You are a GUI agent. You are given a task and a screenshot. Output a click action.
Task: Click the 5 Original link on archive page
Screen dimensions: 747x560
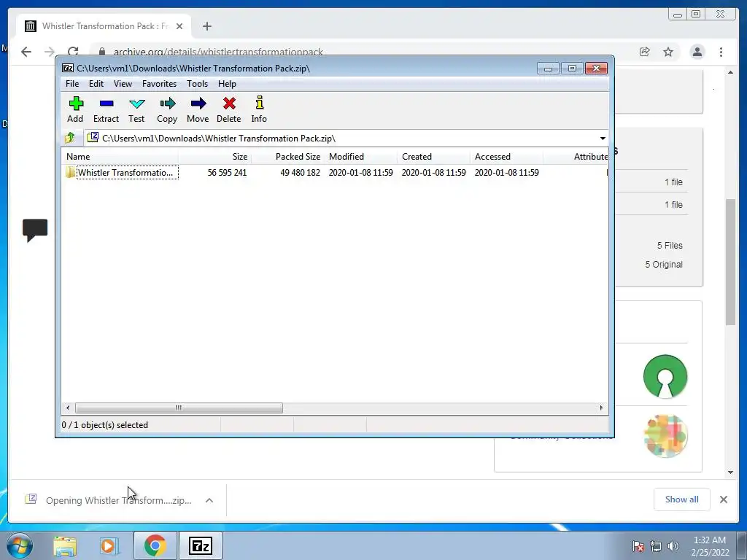pos(664,264)
